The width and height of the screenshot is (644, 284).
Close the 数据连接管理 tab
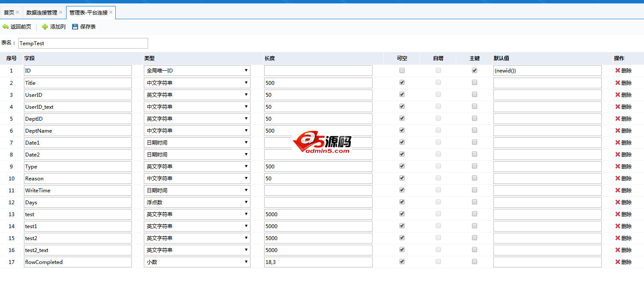pos(61,12)
